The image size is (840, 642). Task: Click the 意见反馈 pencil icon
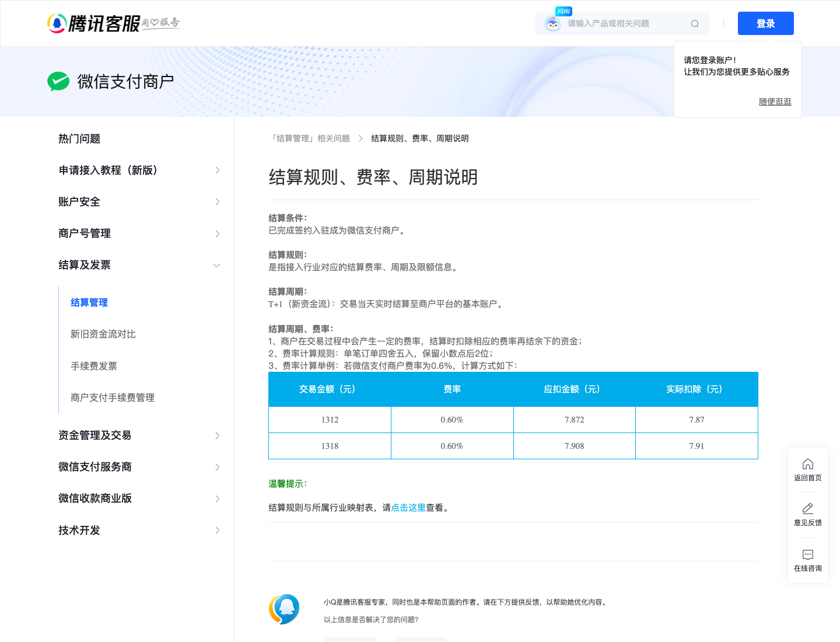point(808,508)
